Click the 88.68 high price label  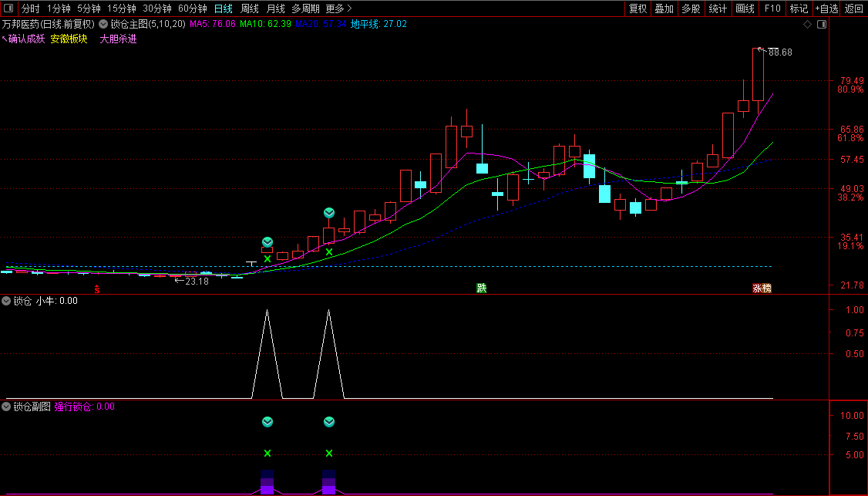780,52
